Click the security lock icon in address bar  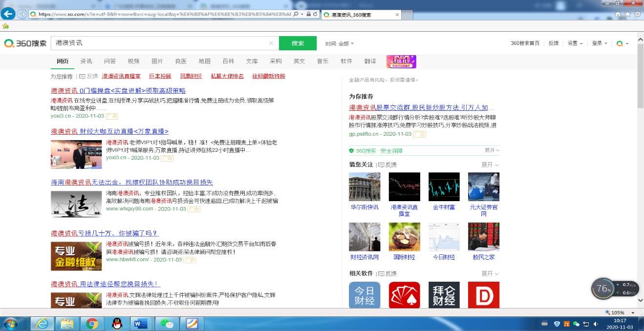(x=309, y=15)
